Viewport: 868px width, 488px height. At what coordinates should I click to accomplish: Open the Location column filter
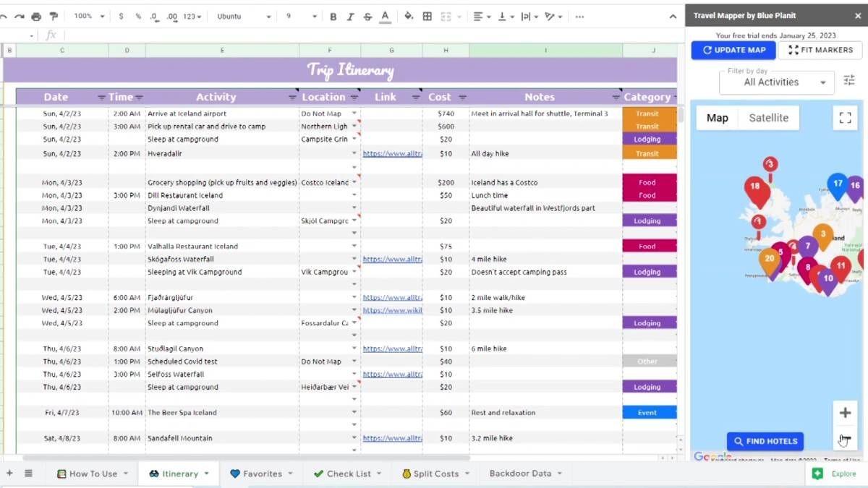click(x=354, y=98)
